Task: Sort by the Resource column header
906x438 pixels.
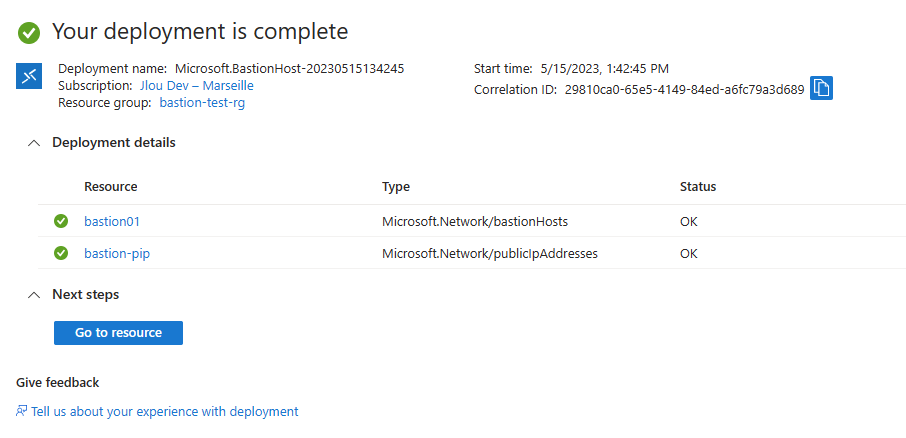Action: tap(111, 187)
